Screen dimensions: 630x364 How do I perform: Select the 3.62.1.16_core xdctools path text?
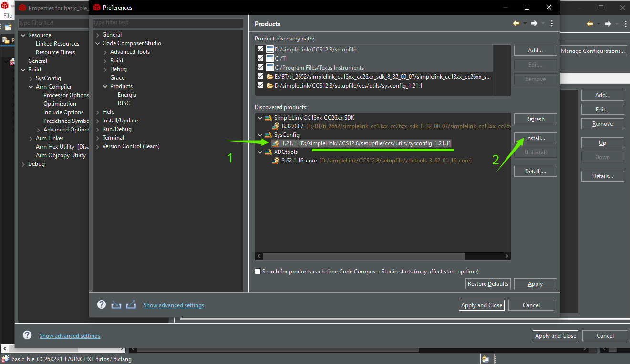point(395,161)
